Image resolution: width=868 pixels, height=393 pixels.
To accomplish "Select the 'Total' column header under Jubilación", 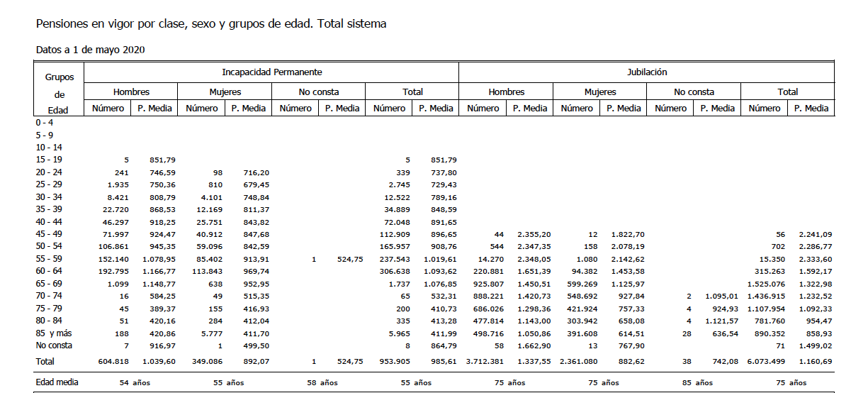I will coord(787,92).
